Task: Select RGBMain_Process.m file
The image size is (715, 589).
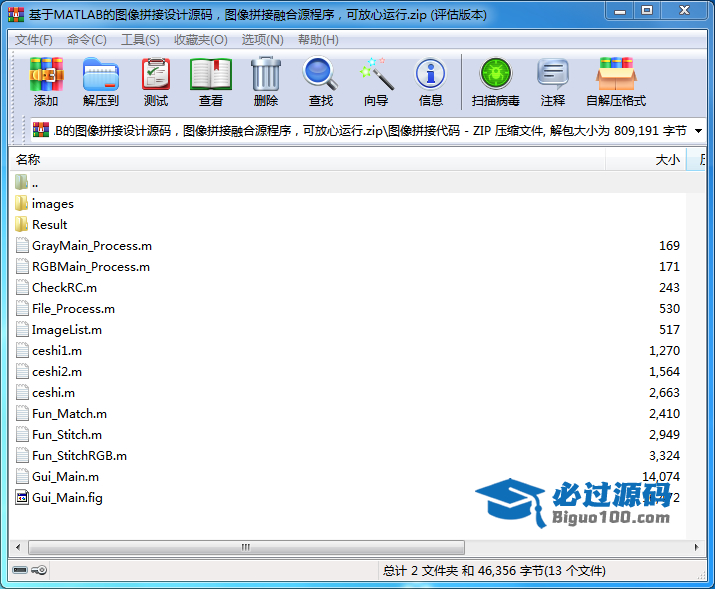Action: tap(91, 267)
